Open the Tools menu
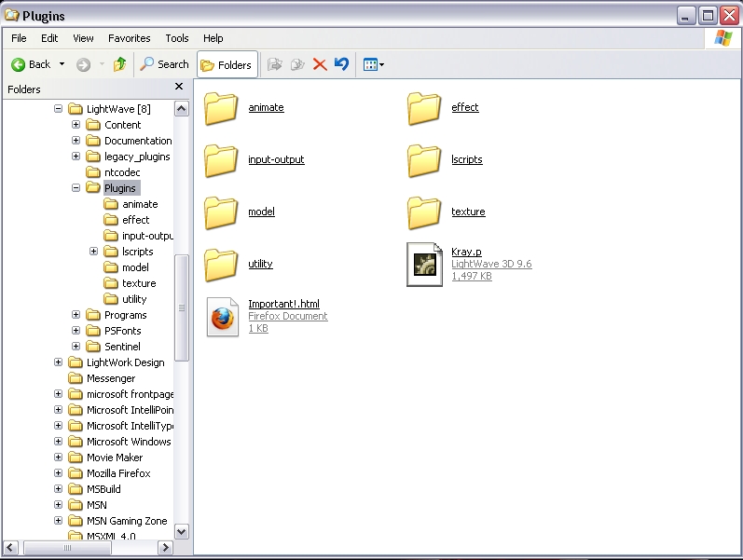743x560 pixels. [177, 38]
